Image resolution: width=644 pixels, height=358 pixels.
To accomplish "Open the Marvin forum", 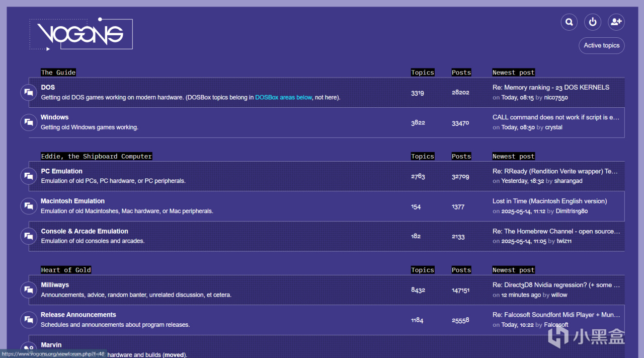I will (x=51, y=345).
